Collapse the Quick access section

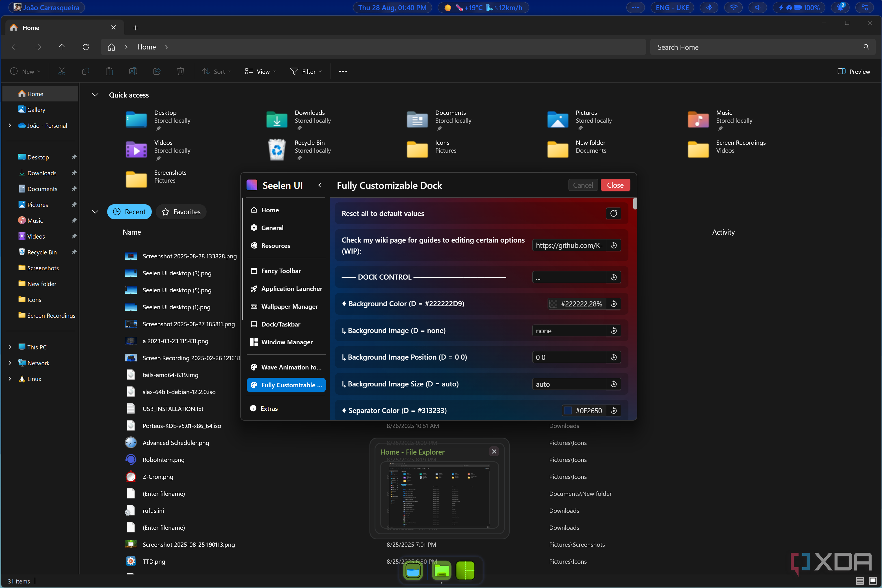point(95,95)
